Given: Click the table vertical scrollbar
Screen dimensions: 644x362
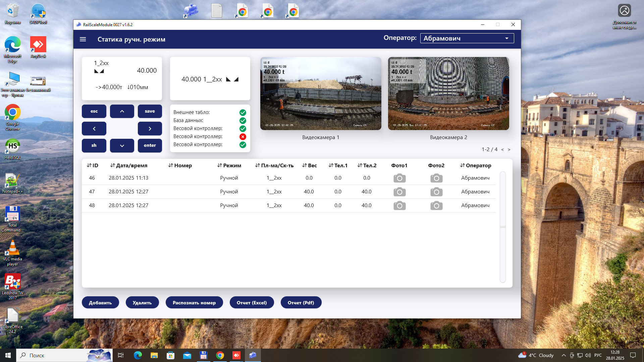Looking at the screenshot, I should (502, 227).
